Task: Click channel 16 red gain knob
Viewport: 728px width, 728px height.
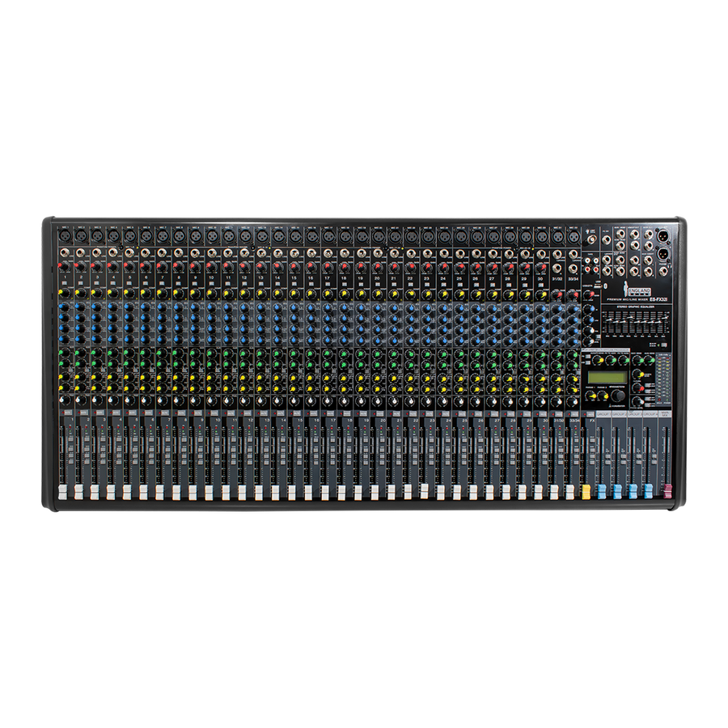Action: (311, 267)
